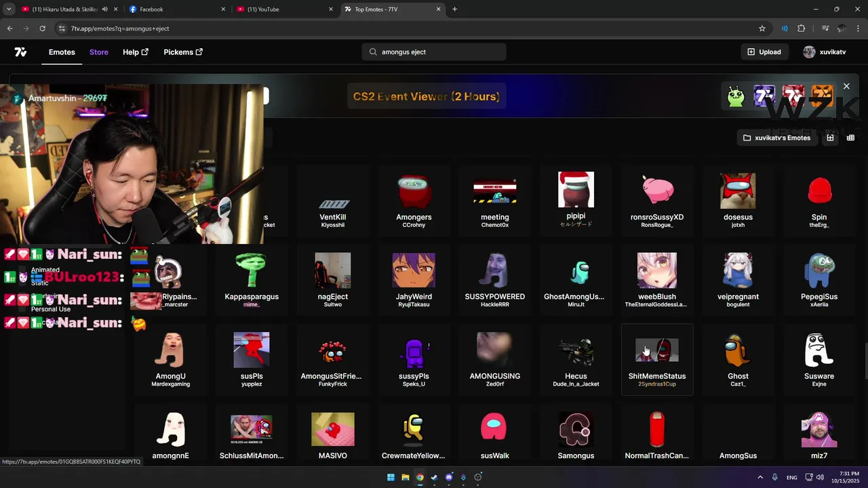Click the 7TV logo icon

20,52
